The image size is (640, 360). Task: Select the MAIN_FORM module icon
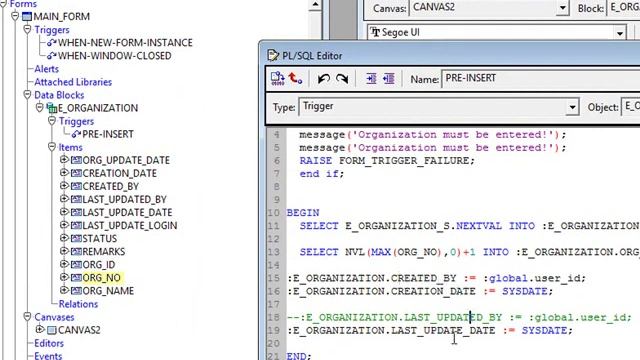pyautogui.click(x=27, y=17)
